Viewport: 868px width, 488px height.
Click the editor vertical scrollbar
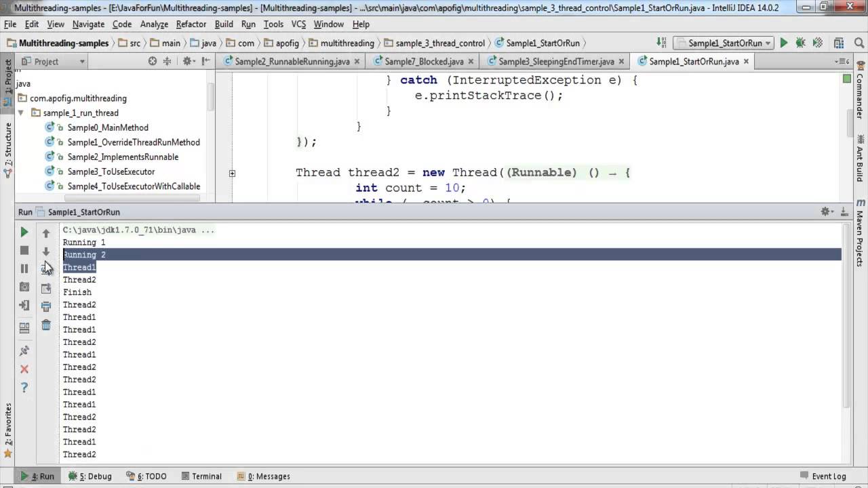click(x=850, y=122)
